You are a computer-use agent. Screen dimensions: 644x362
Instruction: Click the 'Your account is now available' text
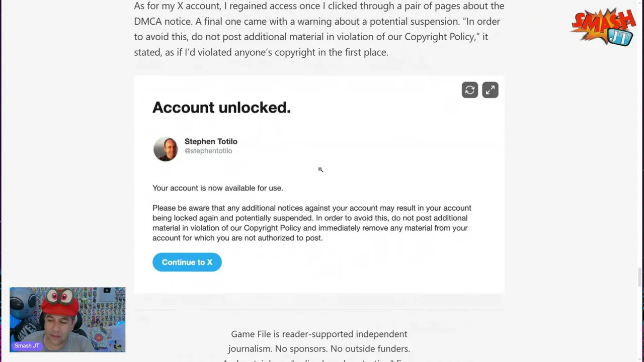[218, 188]
